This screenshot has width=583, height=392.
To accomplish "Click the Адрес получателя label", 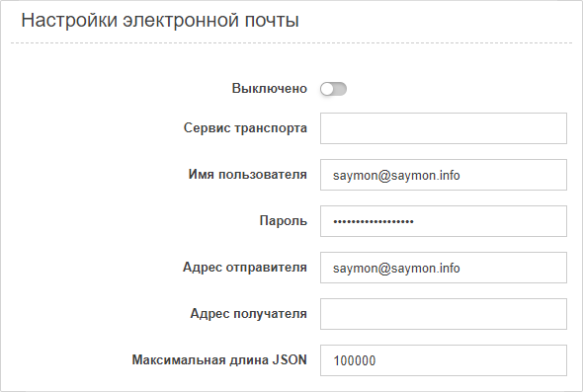I will (248, 314).
